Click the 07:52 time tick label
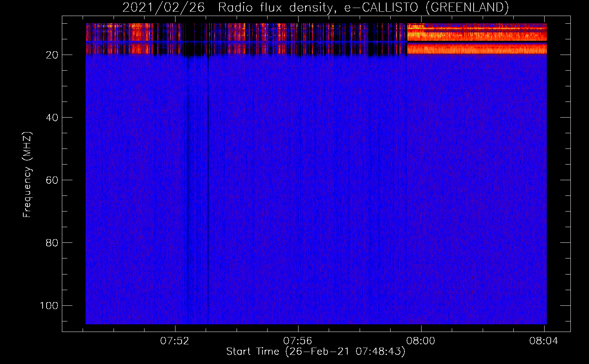This screenshot has height=364, width=589. 175,341
